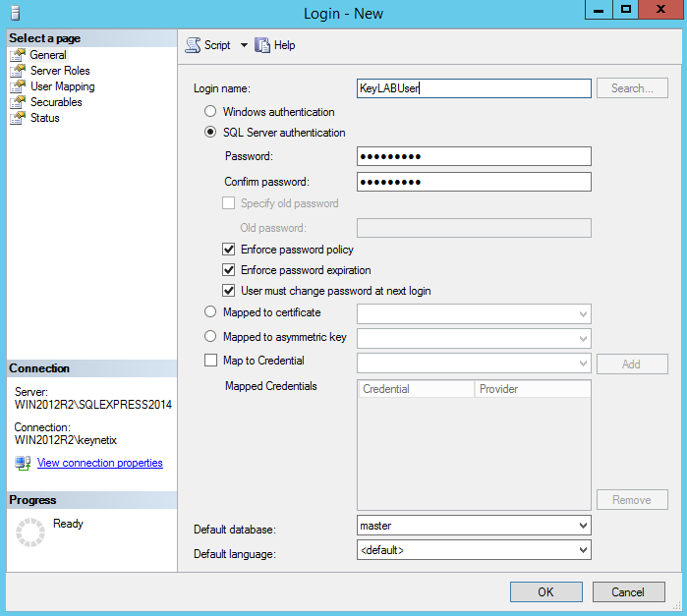Viewport: 687px width, 616px height.
Task: Maximize the Login - New window
Action: point(626,9)
